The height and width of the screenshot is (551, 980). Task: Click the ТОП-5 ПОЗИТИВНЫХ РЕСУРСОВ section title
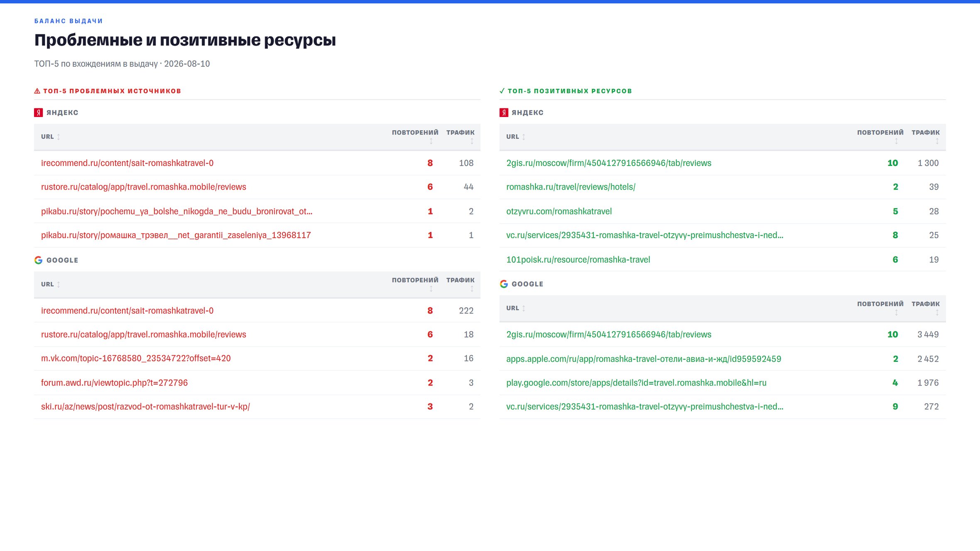click(570, 91)
